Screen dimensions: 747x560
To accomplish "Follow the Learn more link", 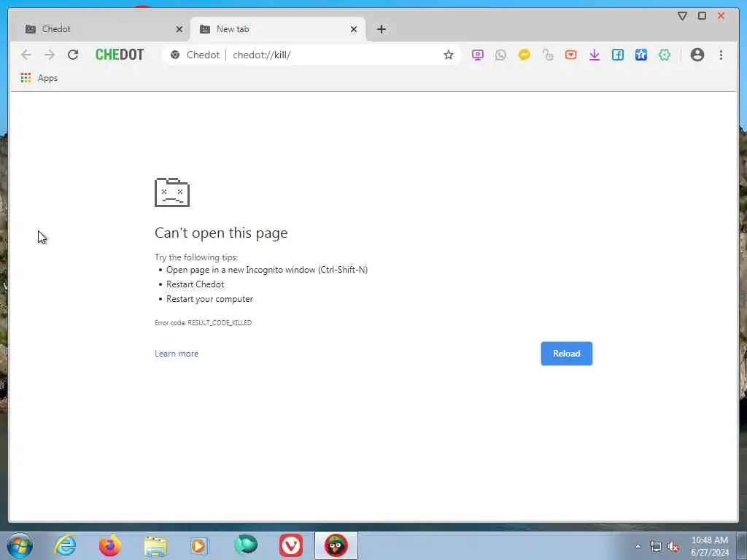I will pyautogui.click(x=177, y=354).
